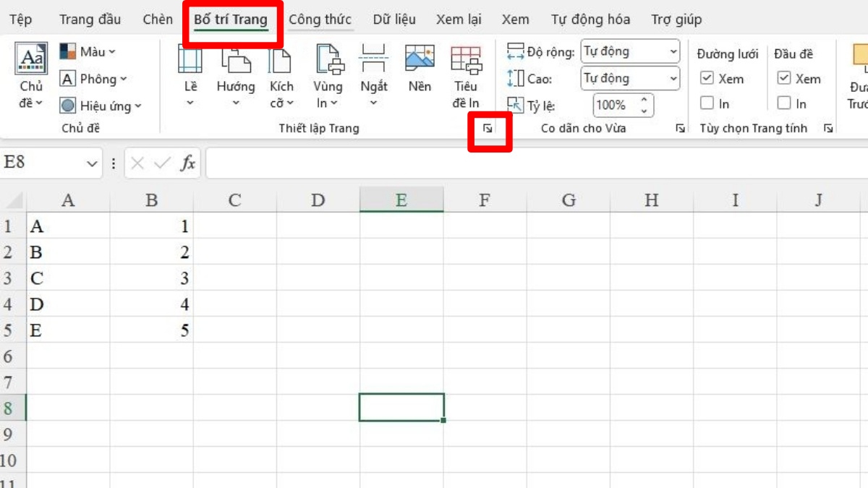
Task: Open the Phông theme fonts dropdown
Action: [93, 79]
